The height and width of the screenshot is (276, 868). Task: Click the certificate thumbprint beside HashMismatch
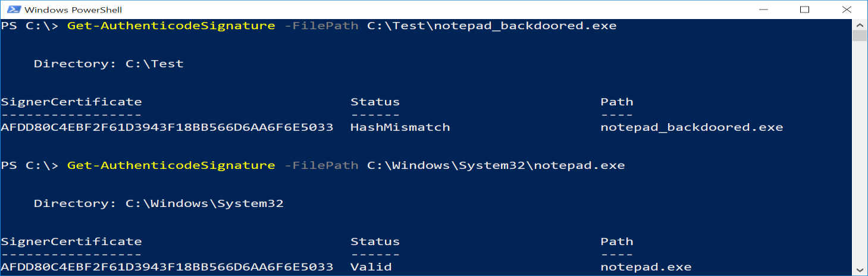pyautogui.click(x=167, y=127)
